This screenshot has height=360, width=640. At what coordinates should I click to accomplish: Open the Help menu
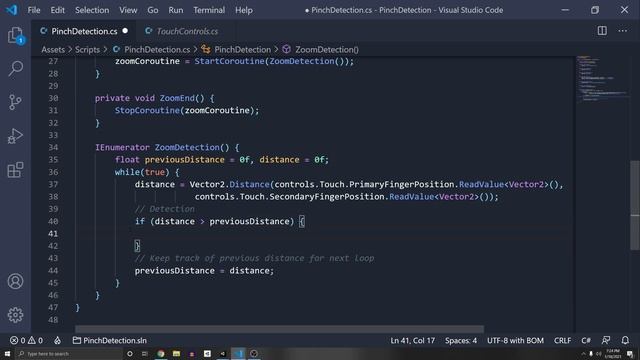pyautogui.click(x=244, y=10)
